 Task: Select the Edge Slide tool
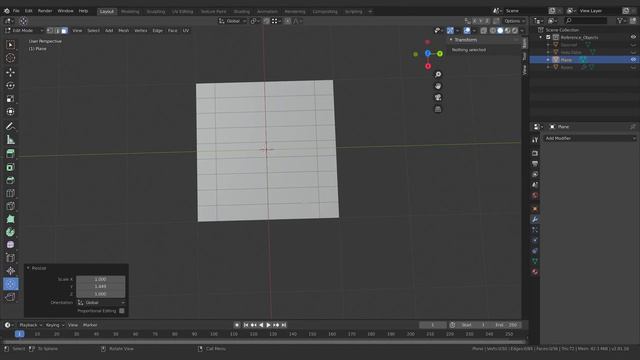coord(11,258)
